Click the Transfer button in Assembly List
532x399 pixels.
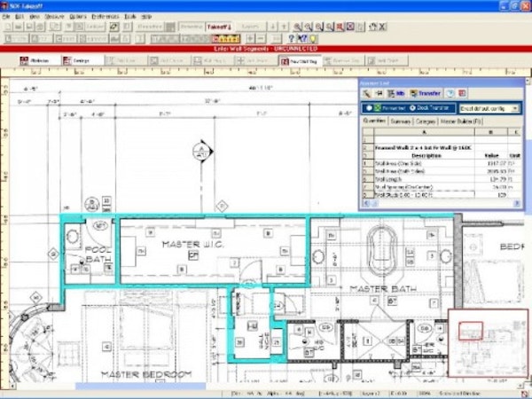tap(426, 93)
